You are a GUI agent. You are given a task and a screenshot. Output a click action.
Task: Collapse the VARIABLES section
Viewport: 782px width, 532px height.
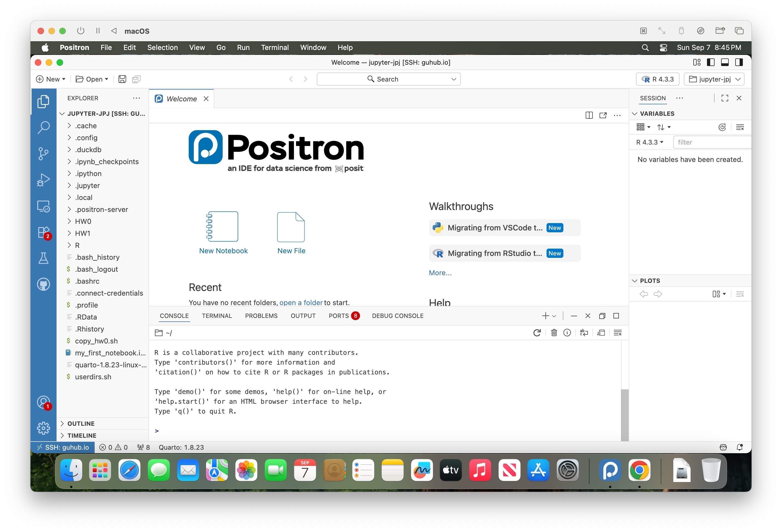(657, 113)
